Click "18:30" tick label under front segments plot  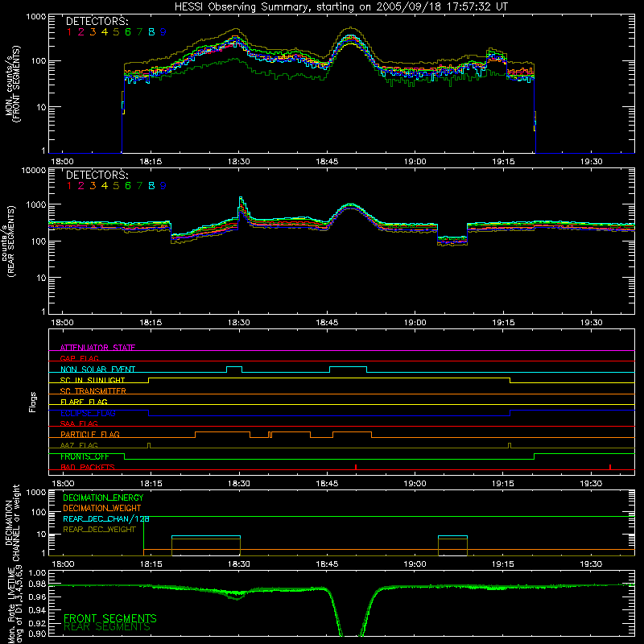(x=238, y=162)
